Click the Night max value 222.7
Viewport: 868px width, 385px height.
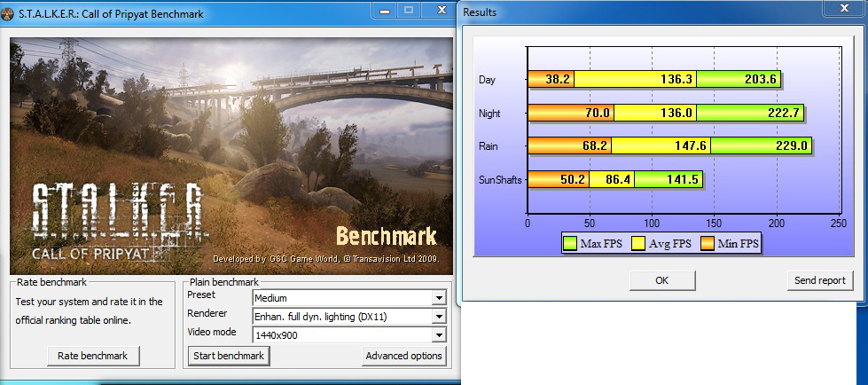click(x=783, y=114)
